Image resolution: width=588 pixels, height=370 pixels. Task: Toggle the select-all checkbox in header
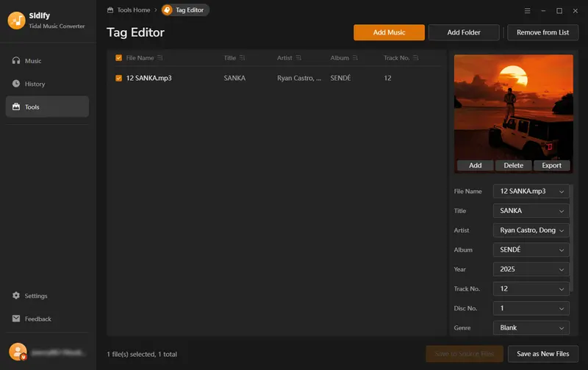[118, 58]
